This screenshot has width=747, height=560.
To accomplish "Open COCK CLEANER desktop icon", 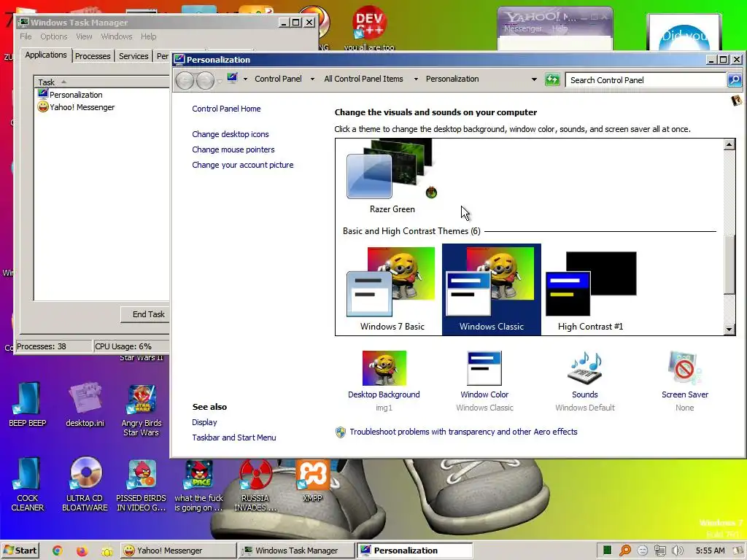I will click(28, 484).
